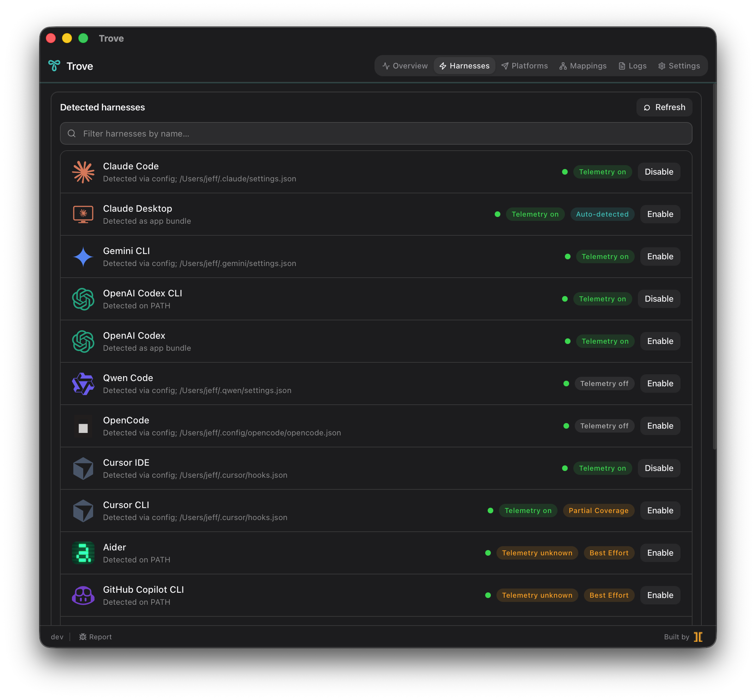Click the Qwen Code name text
Screen dimensions: 756x700
point(128,378)
